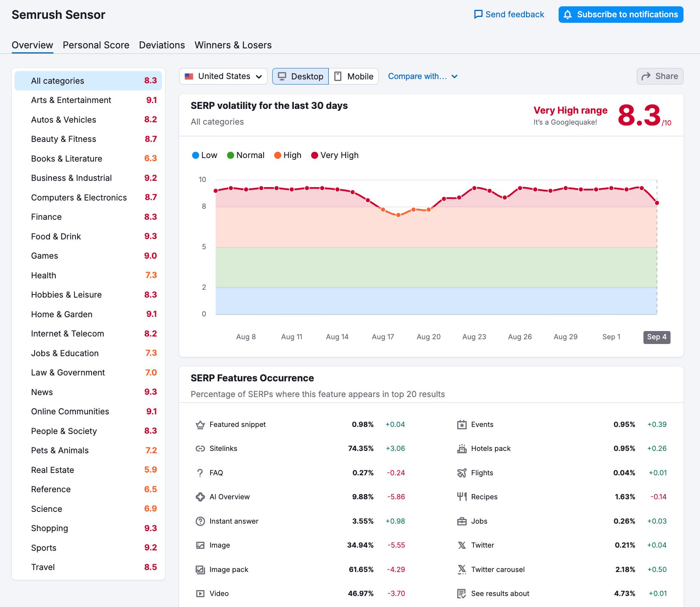This screenshot has width=700, height=607.
Task: Click Subscribe to notifications button
Action: [x=621, y=15]
